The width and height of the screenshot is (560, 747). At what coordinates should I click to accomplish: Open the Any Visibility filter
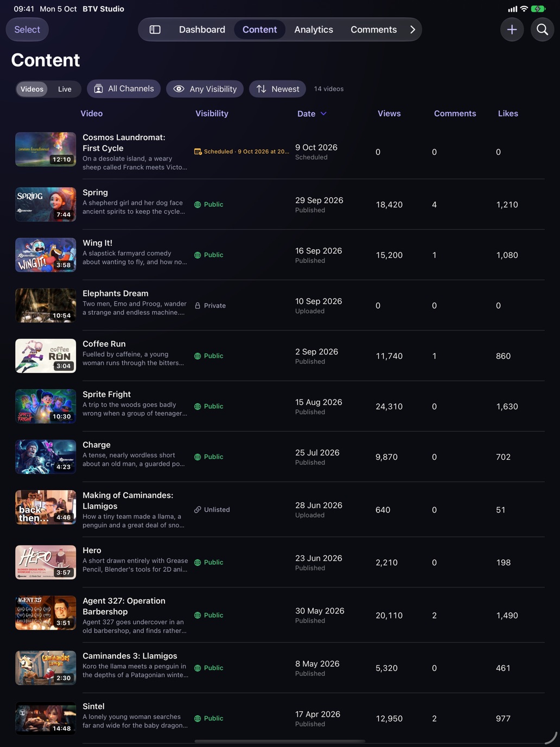click(205, 89)
